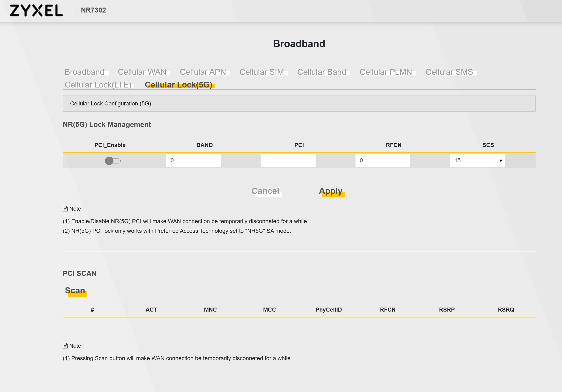This screenshot has width=562, height=392.
Task: Click the Cellular Lock(5G) tab
Action: [178, 85]
